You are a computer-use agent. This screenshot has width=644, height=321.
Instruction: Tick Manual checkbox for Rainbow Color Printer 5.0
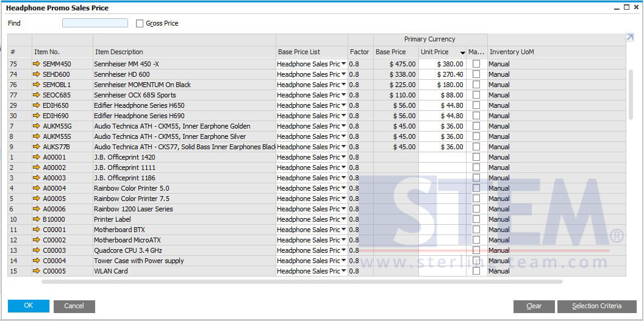pos(476,188)
